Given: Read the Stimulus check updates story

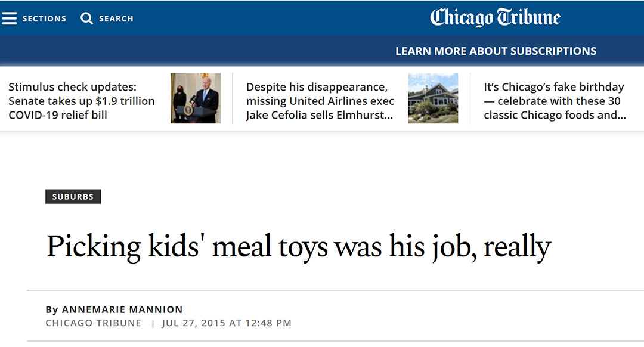Looking at the screenshot, I should [x=82, y=101].
